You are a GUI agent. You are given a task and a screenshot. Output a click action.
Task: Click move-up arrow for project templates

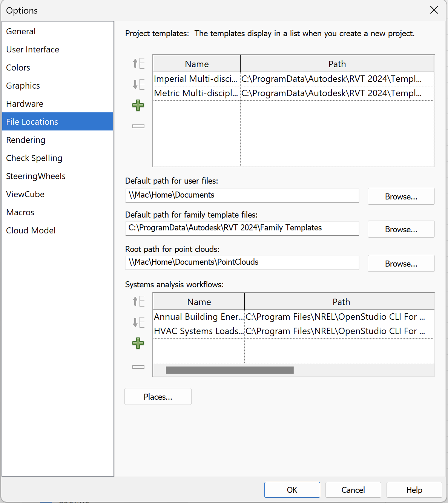coord(138,63)
